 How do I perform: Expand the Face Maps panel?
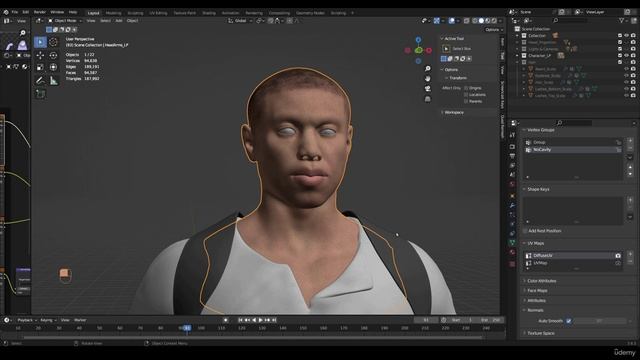[x=537, y=291]
